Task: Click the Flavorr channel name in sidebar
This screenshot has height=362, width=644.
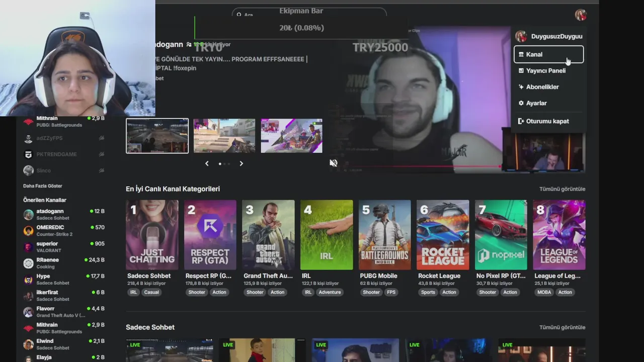Action: coord(45,309)
